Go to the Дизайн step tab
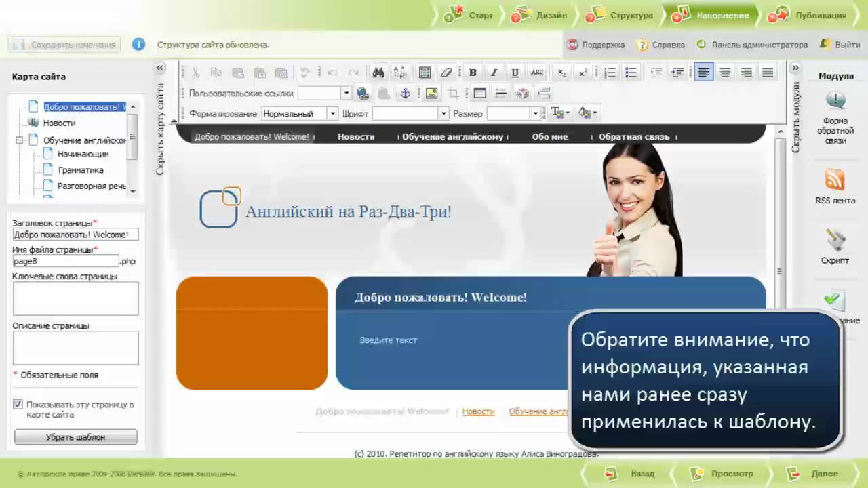Screen dimensions: 868x488 point(540,15)
